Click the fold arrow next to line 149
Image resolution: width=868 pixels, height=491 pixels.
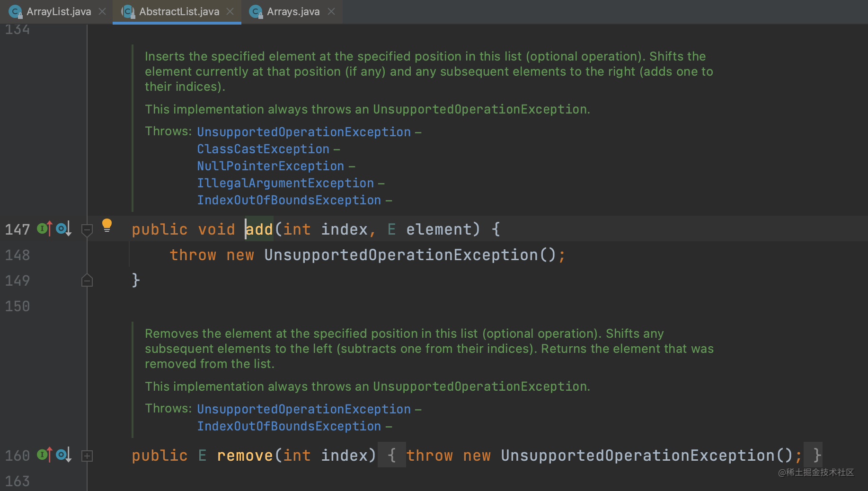click(x=87, y=280)
